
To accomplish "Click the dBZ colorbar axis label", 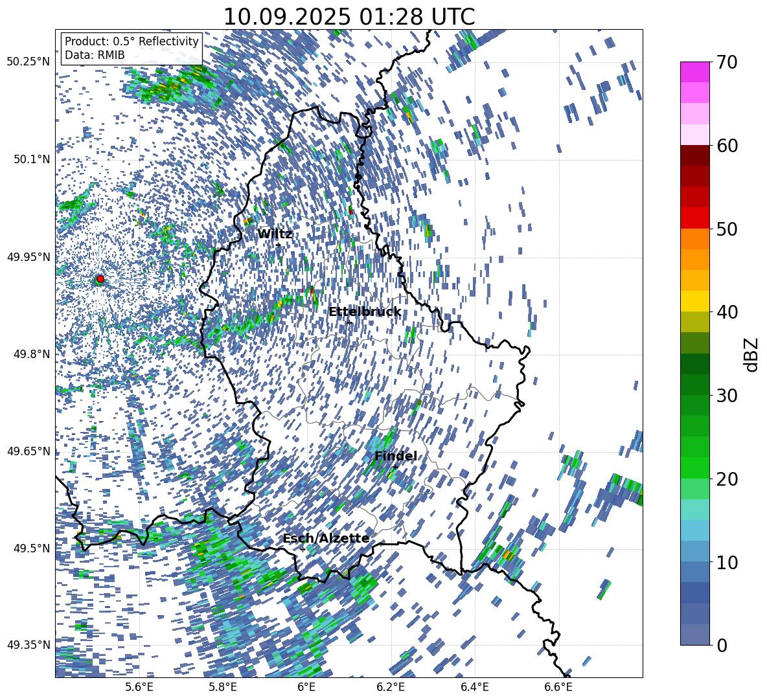I will coord(750,354).
